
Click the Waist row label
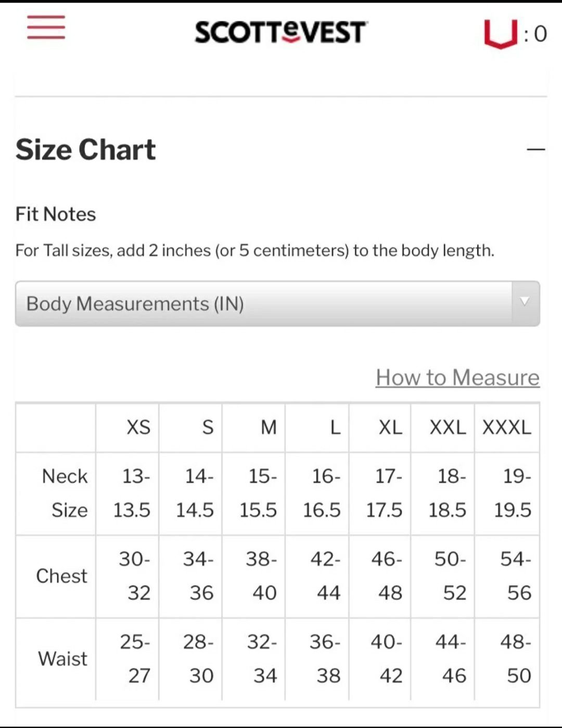63,659
